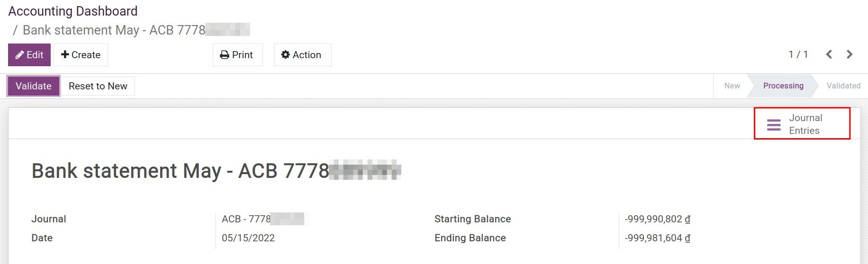Create a new record with plus button
This screenshot has height=264, width=868.
point(81,55)
